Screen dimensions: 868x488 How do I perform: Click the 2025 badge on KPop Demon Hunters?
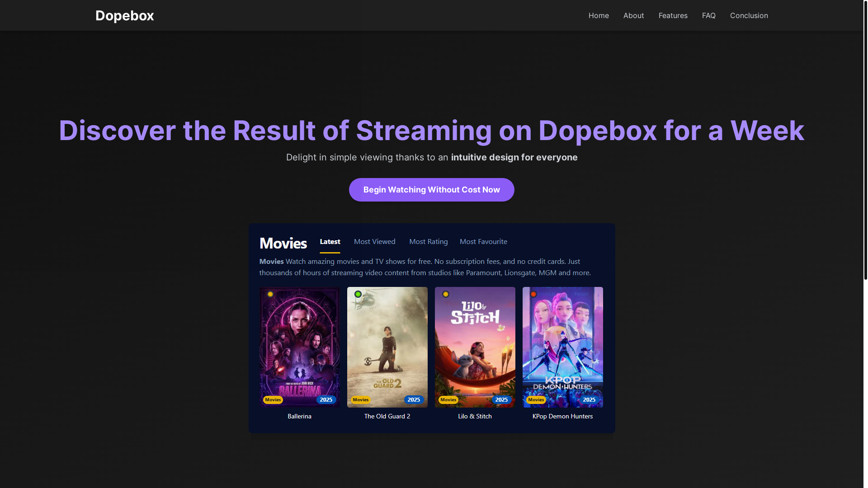pyautogui.click(x=589, y=399)
